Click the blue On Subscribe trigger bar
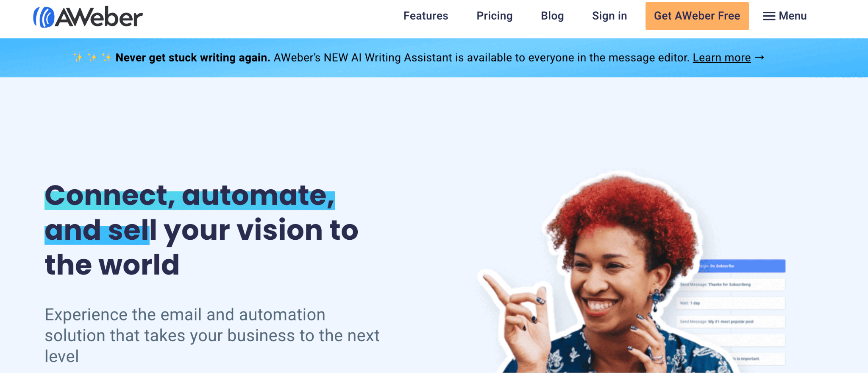Viewport: 868px width, 373px height. tap(742, 266)
